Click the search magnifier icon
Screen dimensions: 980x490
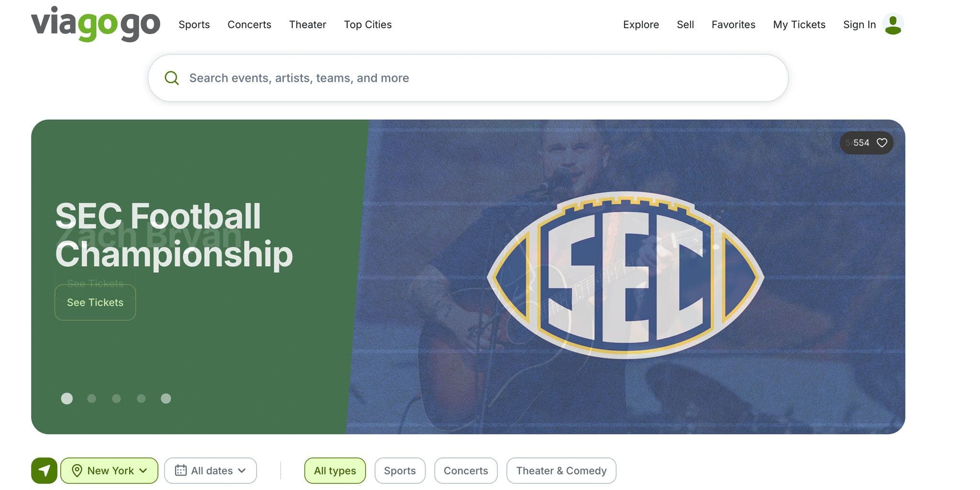pyautogui.click(x=171, y=78)
